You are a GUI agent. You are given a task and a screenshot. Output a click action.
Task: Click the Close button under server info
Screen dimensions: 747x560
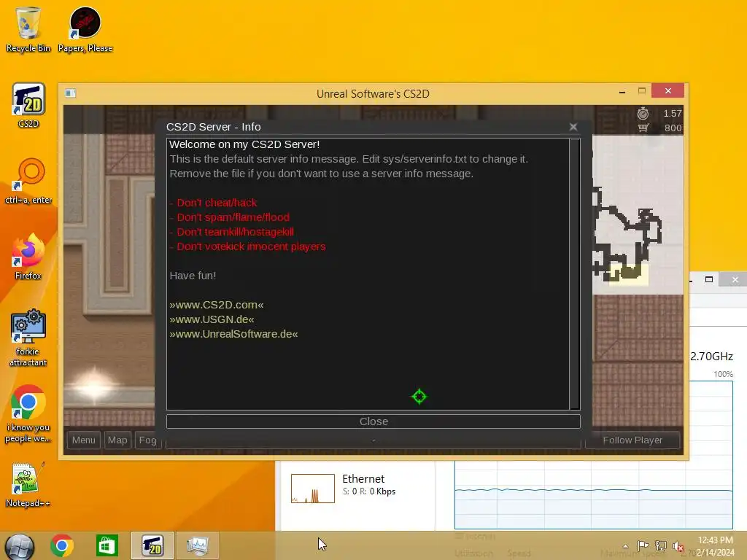tap(373, 421)
